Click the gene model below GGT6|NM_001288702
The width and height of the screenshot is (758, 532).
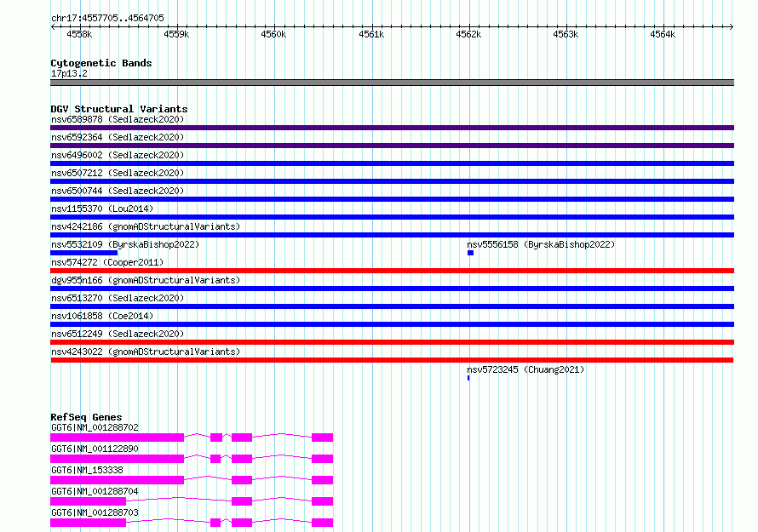192,438
